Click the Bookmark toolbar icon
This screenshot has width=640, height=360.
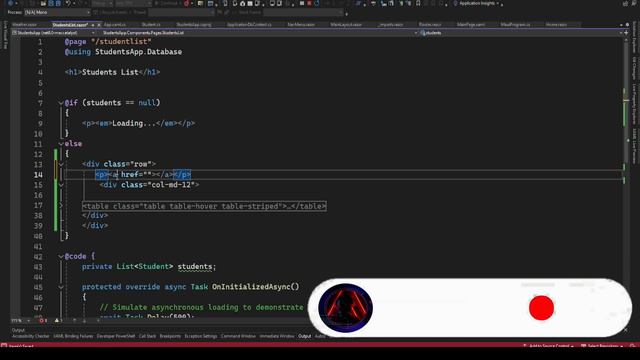tap(418, 3)
